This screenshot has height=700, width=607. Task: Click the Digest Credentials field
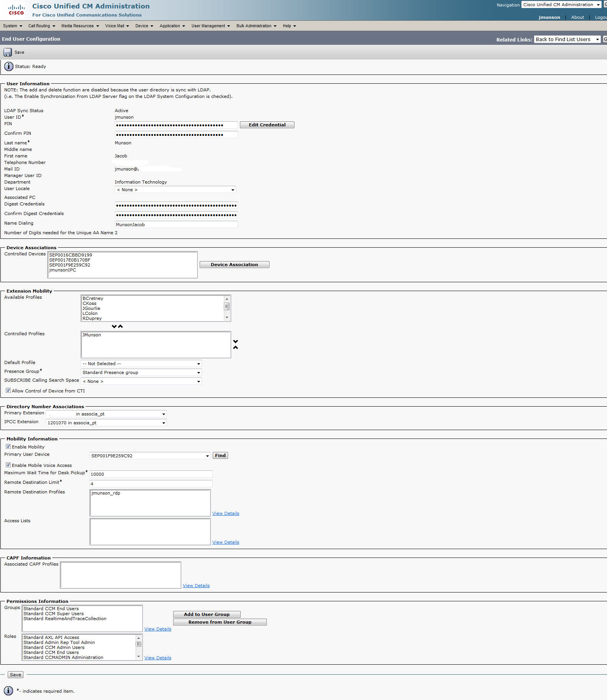[x=176, y=205]
